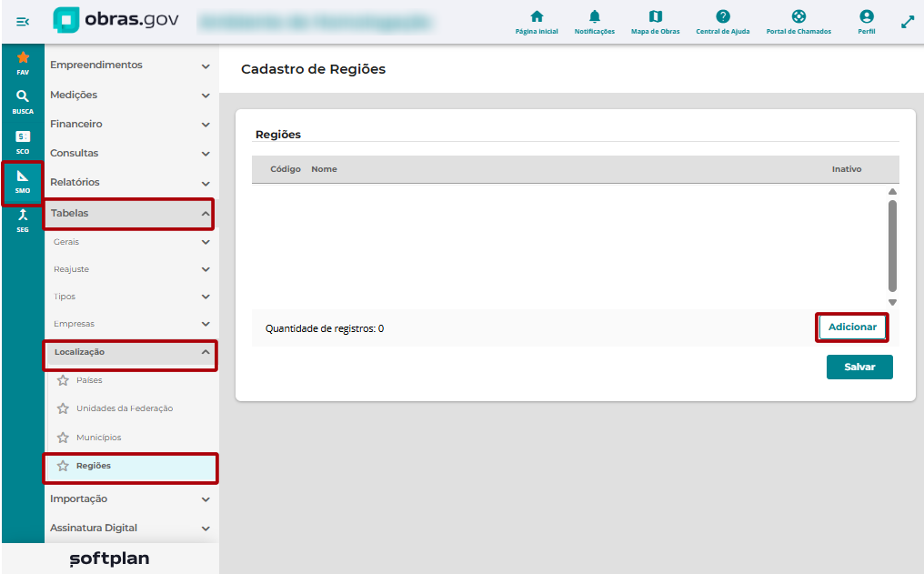924x574 pixels.
Task: Switch to the SEG module
Action: [23, 220]
